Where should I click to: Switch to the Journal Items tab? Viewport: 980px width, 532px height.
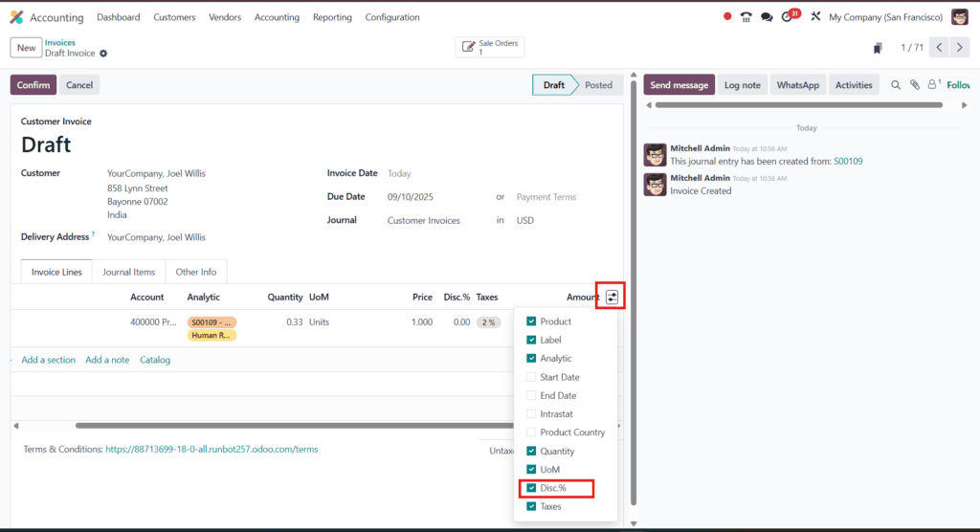click(x=128, y=272)
